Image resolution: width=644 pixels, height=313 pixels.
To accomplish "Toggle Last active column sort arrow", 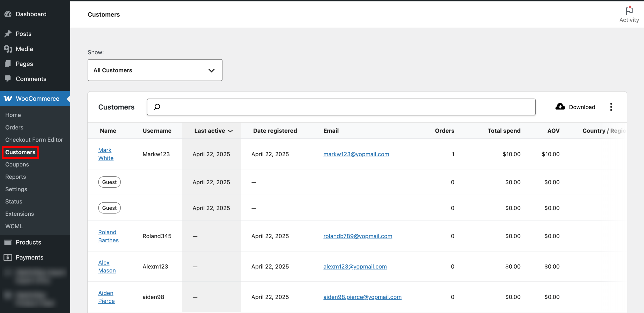I will coord(230,131).
